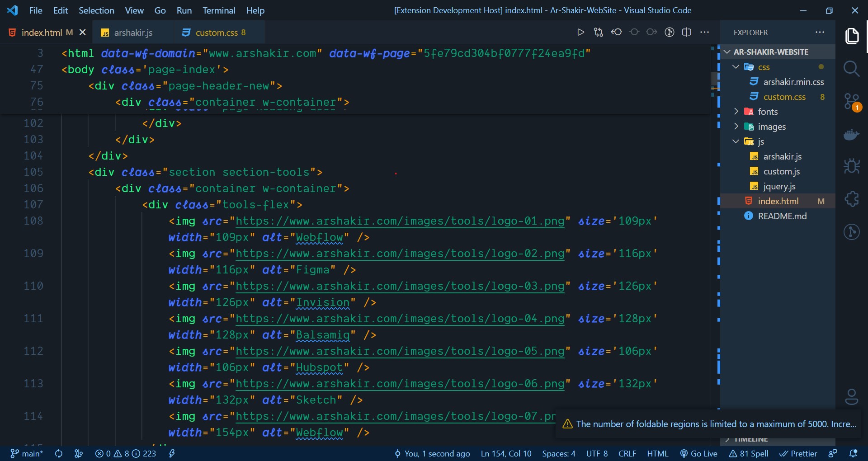Open the Help menu
The height and width of the screenshot is (461, 868).
(x=255, y=10)
